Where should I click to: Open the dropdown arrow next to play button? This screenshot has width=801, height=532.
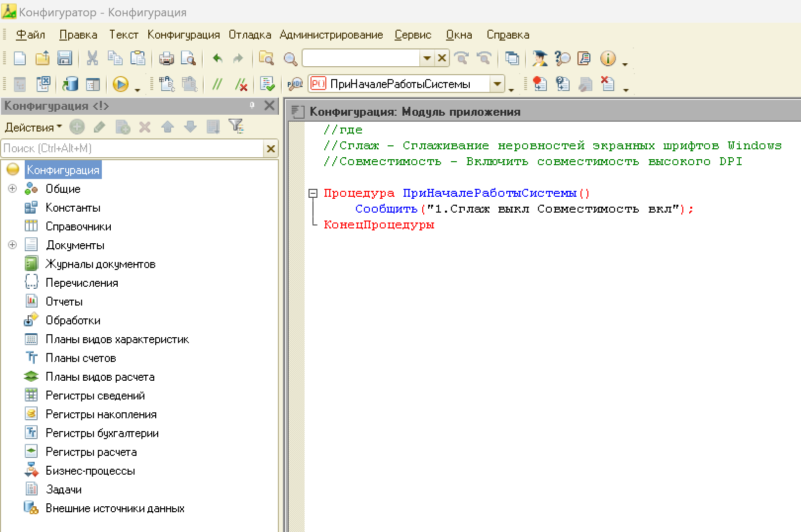pyautogui.click(x=137, y=89)
